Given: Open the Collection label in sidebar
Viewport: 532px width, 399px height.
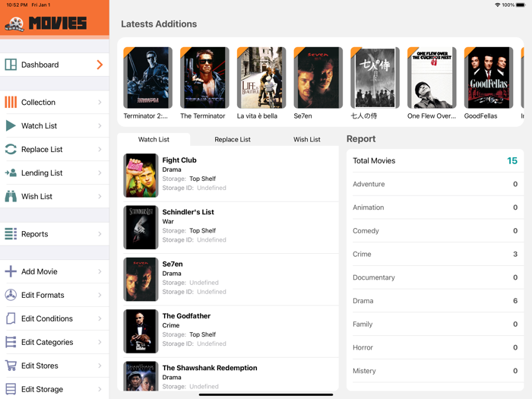Looking at the screenshot, I should pyautogui.click(x=38, y=102).
